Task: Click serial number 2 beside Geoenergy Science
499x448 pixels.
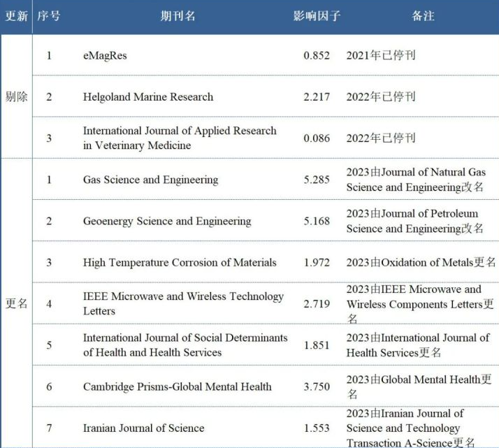Action: point(49,221)
